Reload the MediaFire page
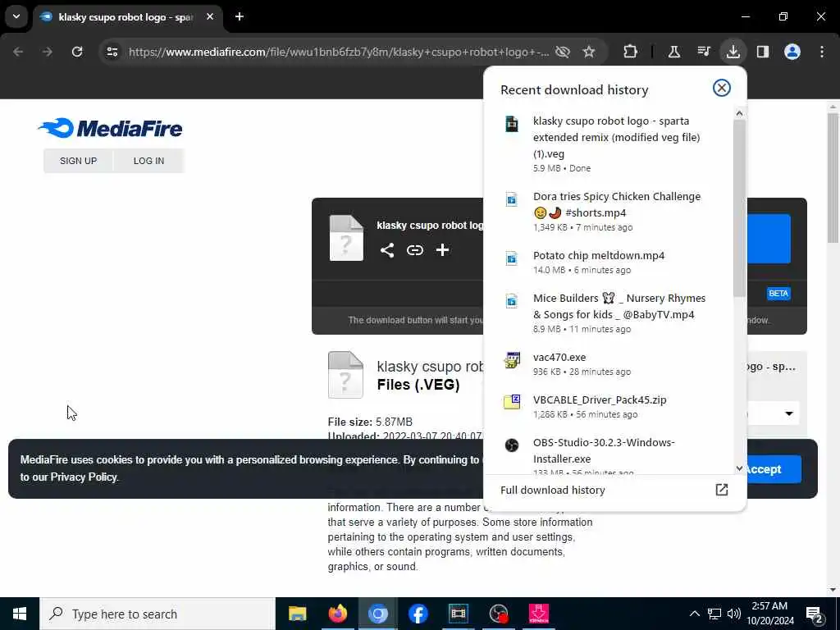Viewport: 840px width, 630px height. (x=77, y=52)
